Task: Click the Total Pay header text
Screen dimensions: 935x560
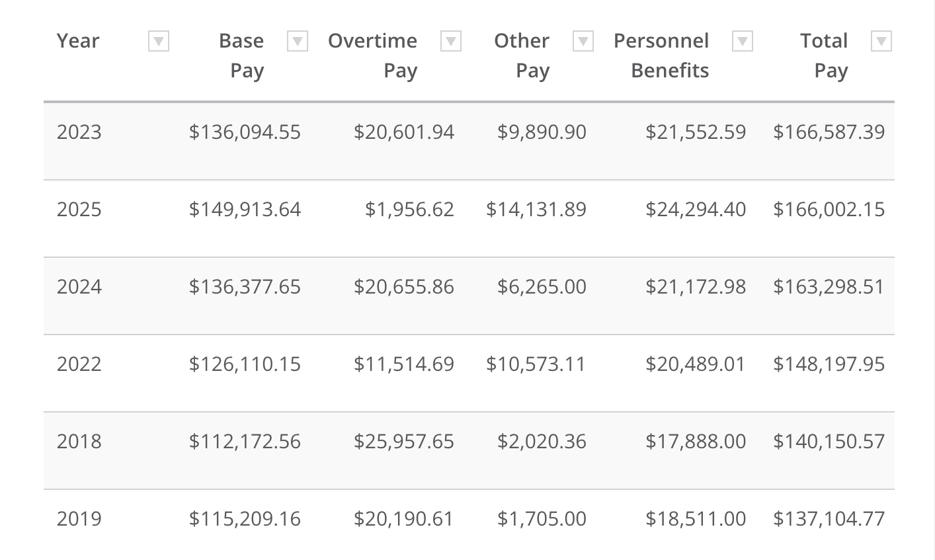Action: tap(824, 56)
